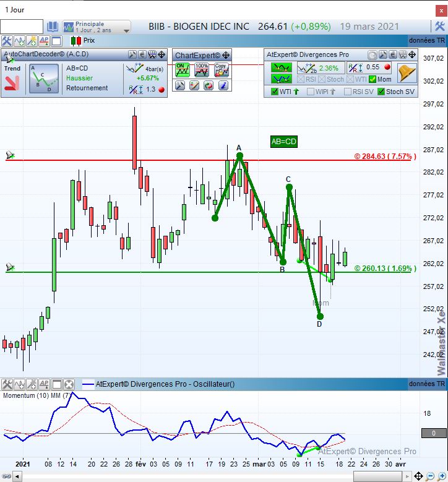This screenshot has height=482, width=448.
Task: Check the WIPI checkbox
Action: point(311,92)
